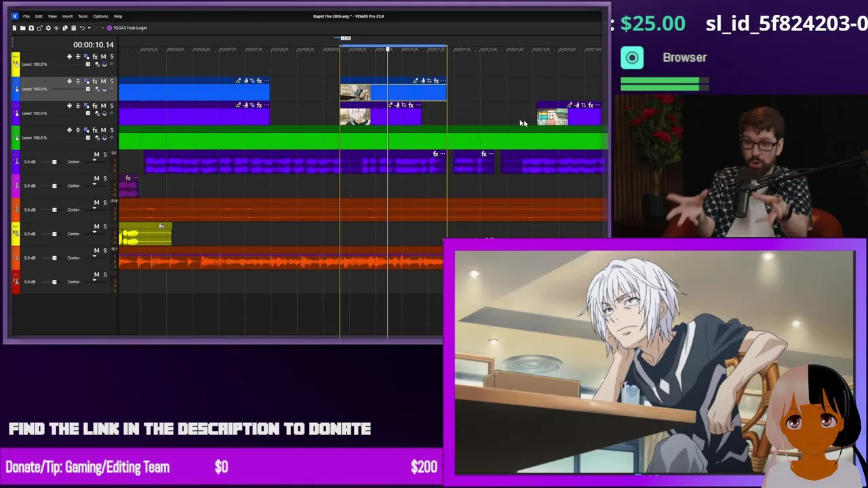Open the Undo history dropdown arrow
This screenshot has width=868, height=488.
tap(90, 28)
